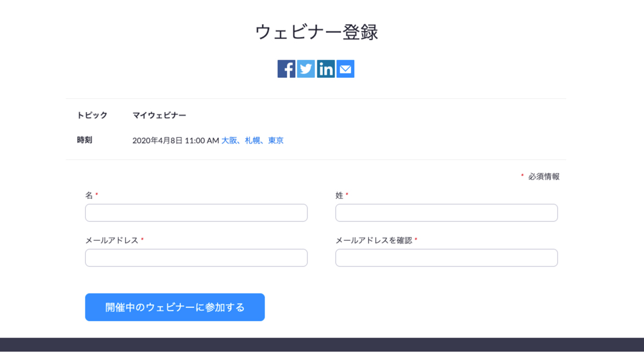The image size is (644, 362).
Task: Share the webinar on Facebook
Action: (x=286, y=69)
